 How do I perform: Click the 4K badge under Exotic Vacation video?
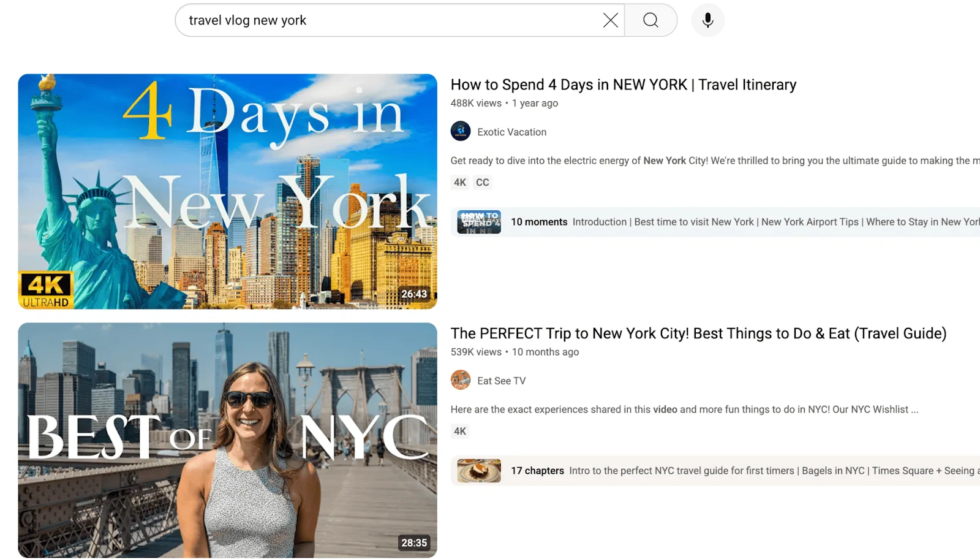(x=460, y=183)
